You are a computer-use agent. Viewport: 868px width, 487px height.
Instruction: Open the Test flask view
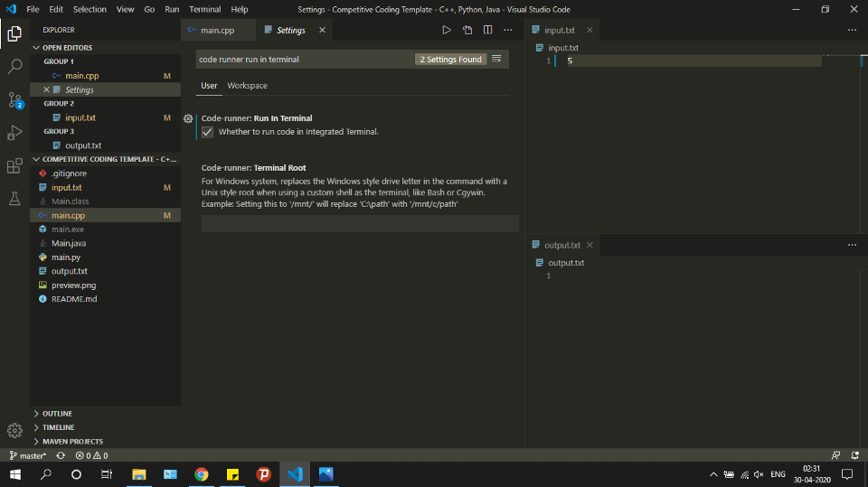coord(14,199)
